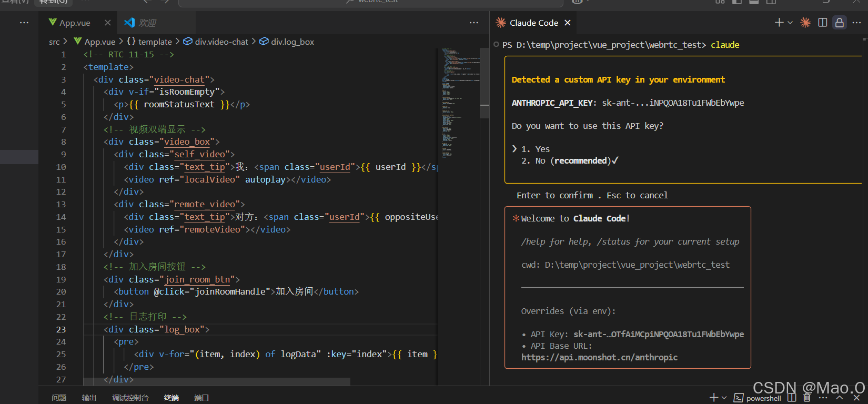Select option 2. No (recommended)
The width and height of the screenshot is (868, 404).
(x=570, y=160)
